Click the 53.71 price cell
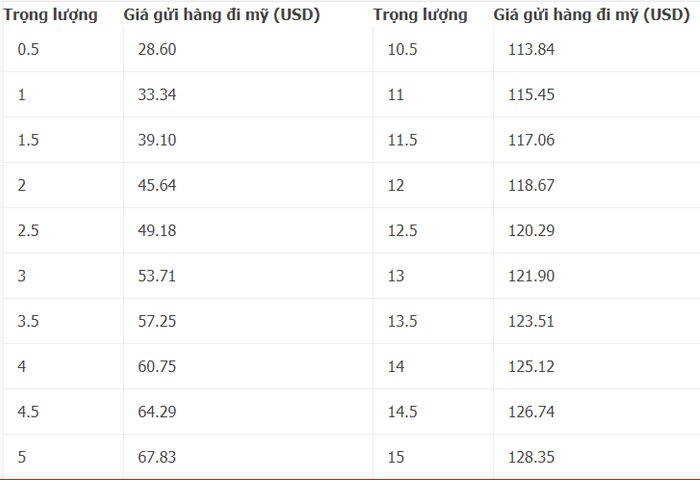 [x=157, y=276]
